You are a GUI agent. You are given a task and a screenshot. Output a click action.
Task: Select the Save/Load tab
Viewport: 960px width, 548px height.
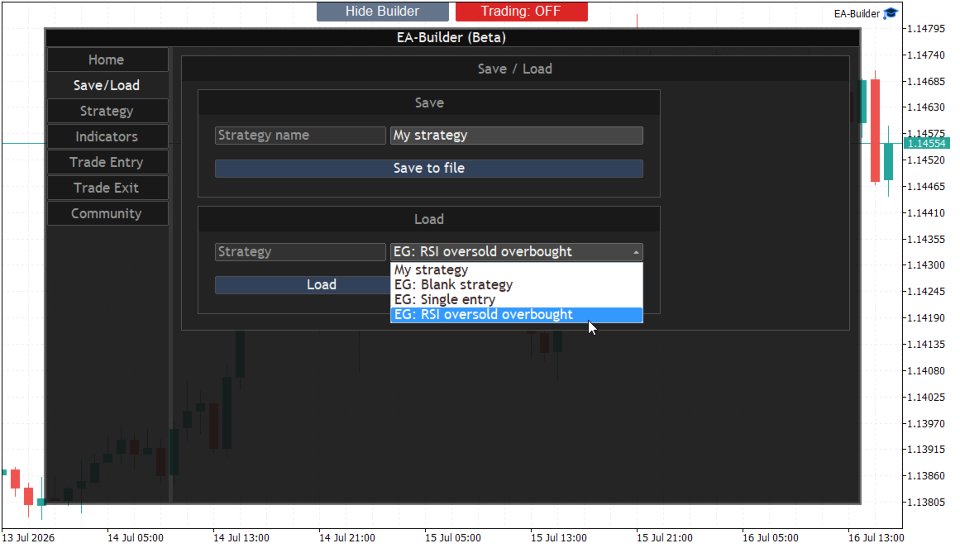pos(107,85)
